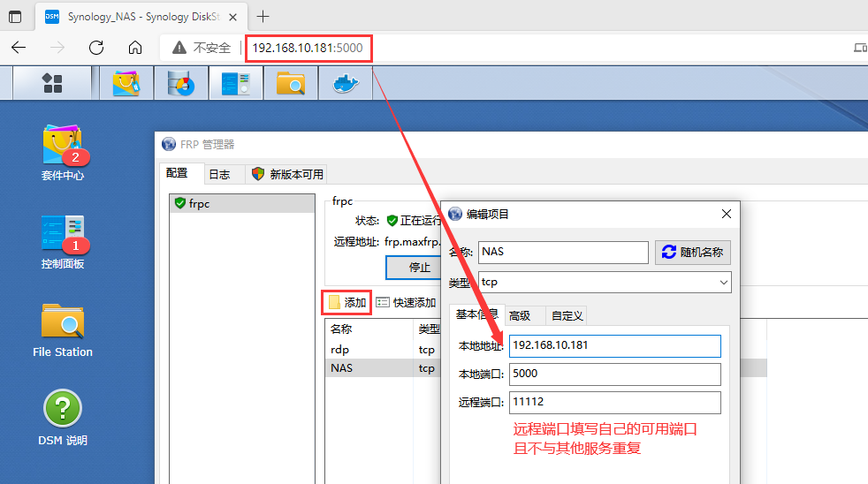Go to browser home page
The width and height of the screenshot is (868, 484).
pos(135,48)
